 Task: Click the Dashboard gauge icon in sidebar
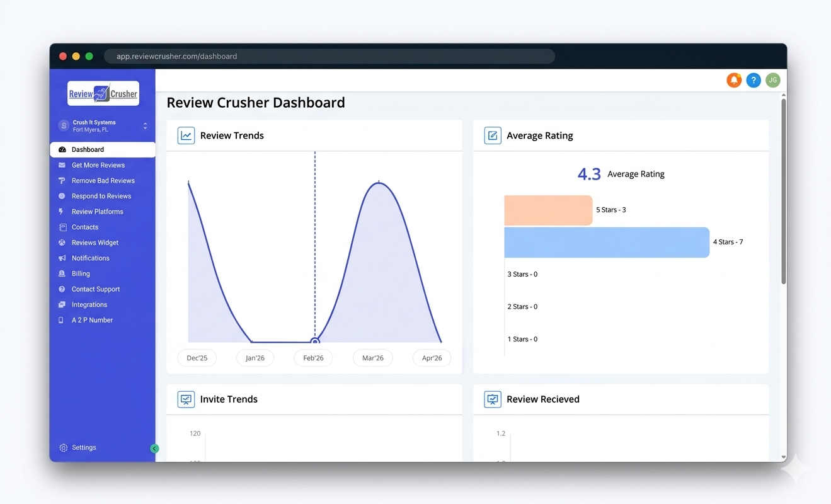pyautogui.click(x=62, y=150)
